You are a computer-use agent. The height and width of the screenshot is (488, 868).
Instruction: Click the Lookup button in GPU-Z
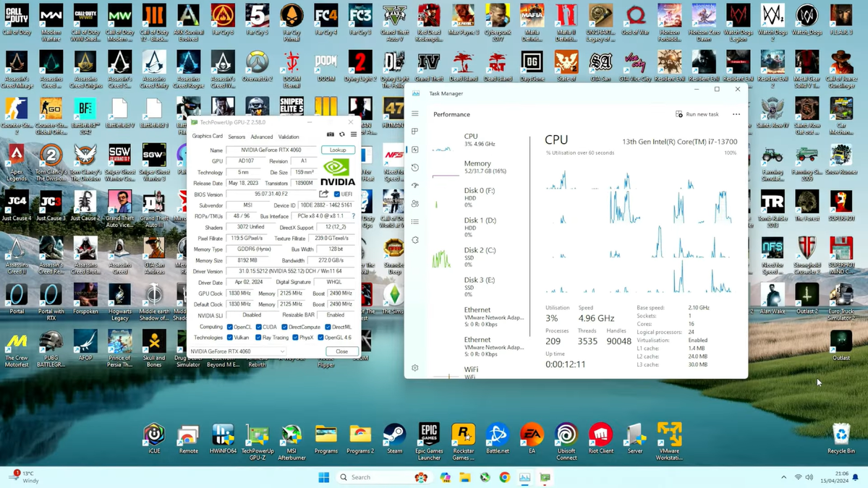pos(338,150)
